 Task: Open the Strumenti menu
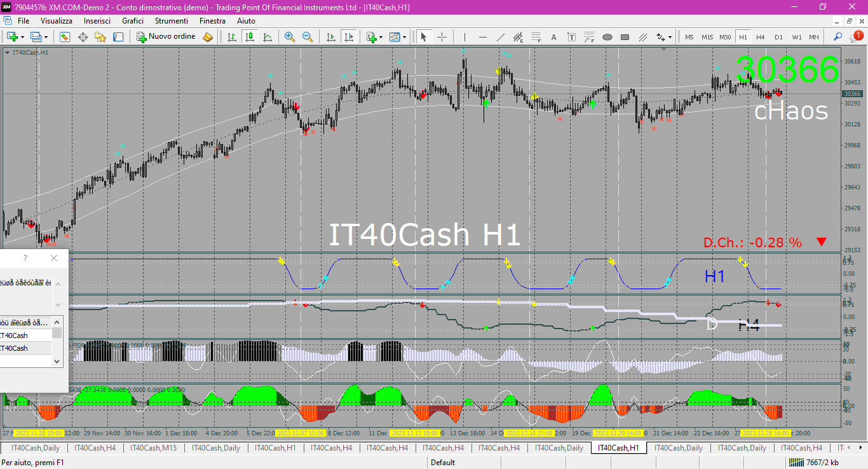coord(172,21)
